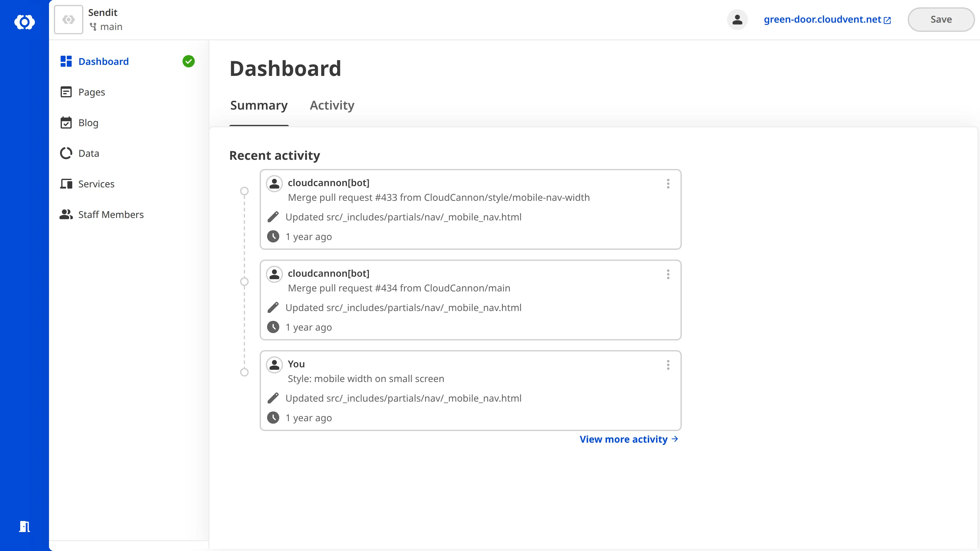This screenshot has width=980, height=551.
Task: Open the Sendit site thumbnail icon
Action: pyautogui.click(x=69, y=19)
